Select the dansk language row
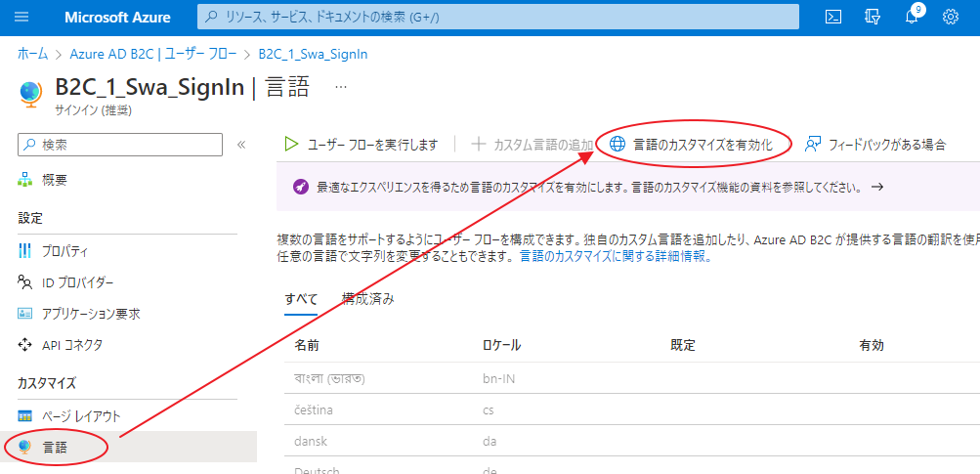The height and width of the screenshot is (474, 980). pyautogui.click(x=632, y=442)
